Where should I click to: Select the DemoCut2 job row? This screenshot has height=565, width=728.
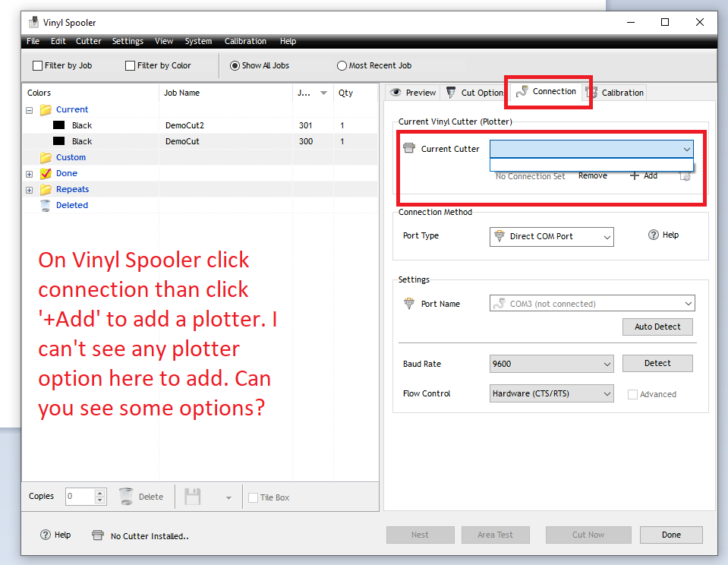(x=200, y=125)
